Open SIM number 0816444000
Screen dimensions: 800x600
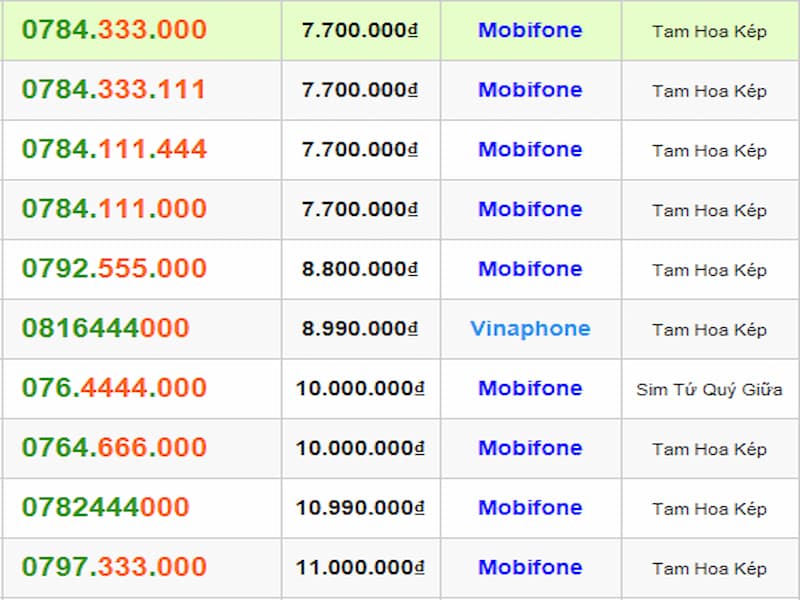[106, 328]
